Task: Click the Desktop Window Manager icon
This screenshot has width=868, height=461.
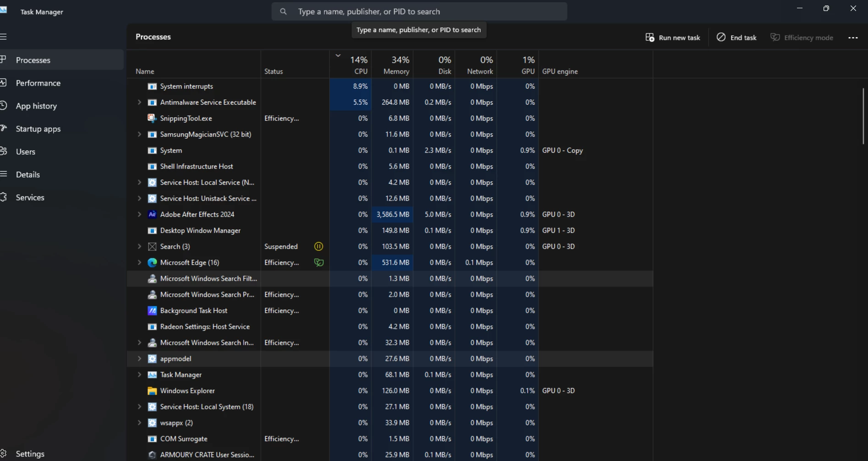Action: [153, 230]
